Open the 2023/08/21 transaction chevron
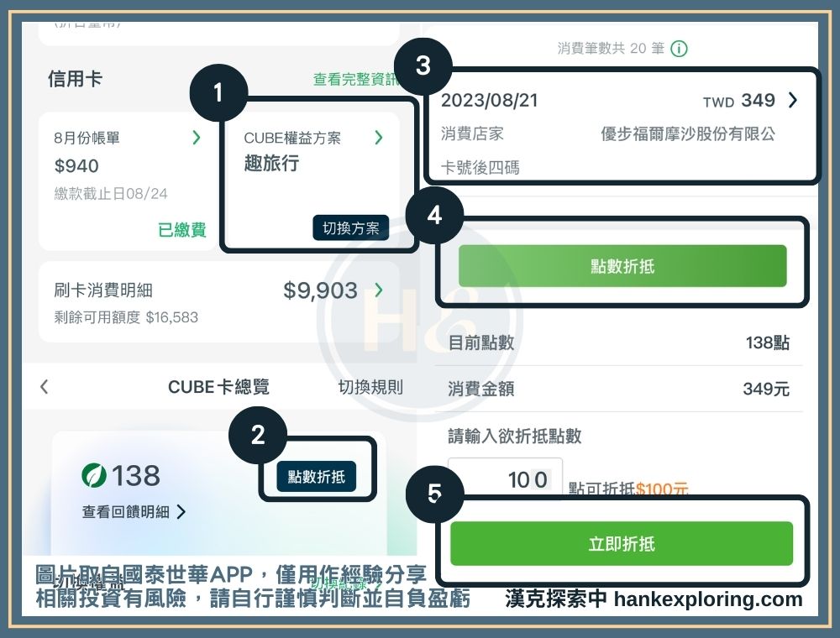 point(793,100)
